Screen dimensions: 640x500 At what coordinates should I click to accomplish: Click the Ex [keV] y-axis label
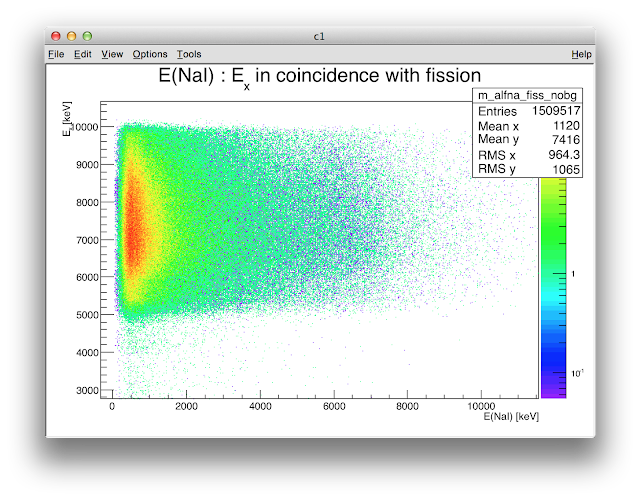pos(67,119)
